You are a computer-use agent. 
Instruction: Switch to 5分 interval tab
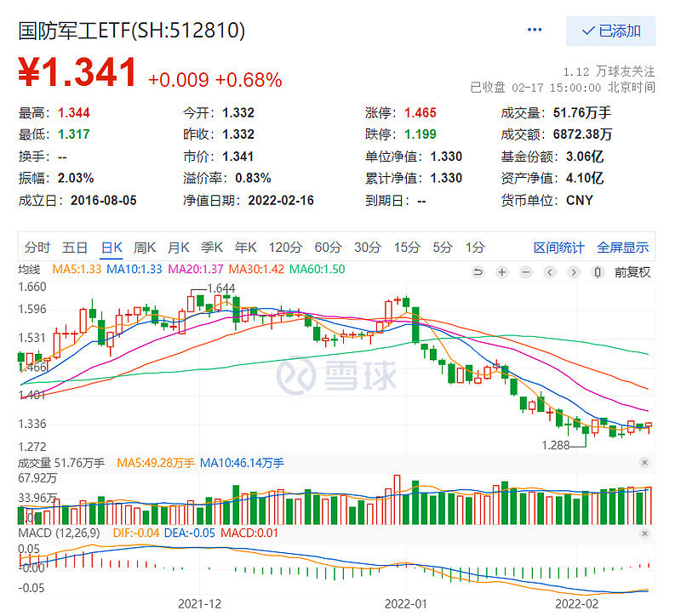(443, 248)
